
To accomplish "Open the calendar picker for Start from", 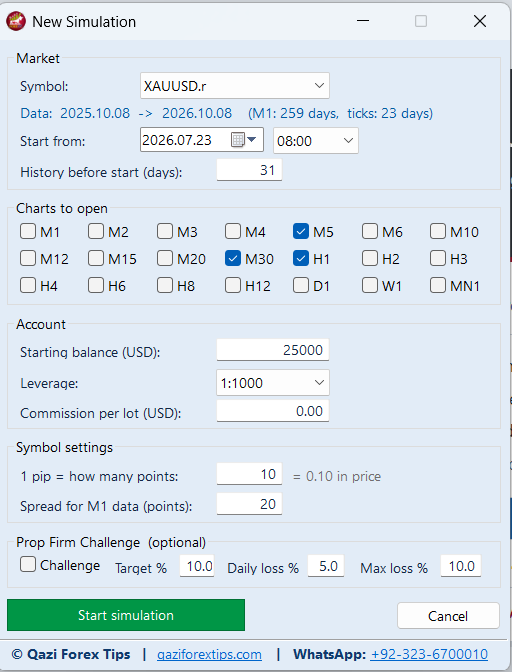I will (243, 140).
